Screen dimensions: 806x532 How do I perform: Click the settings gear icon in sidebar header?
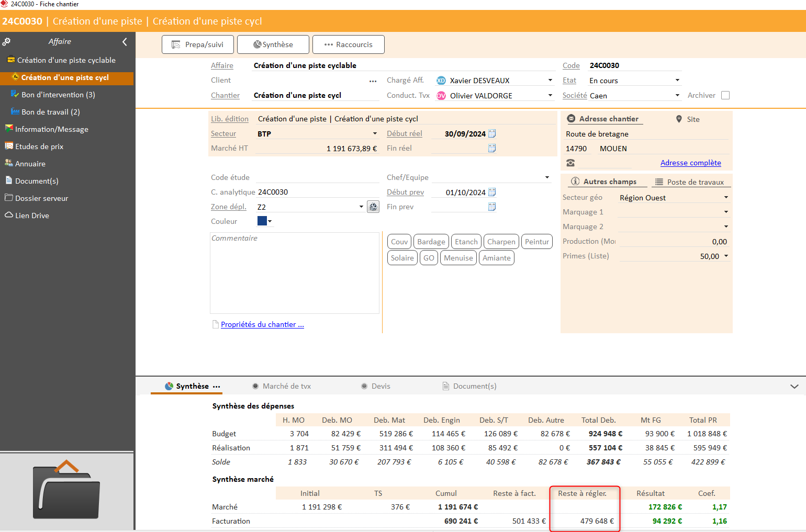6,41
